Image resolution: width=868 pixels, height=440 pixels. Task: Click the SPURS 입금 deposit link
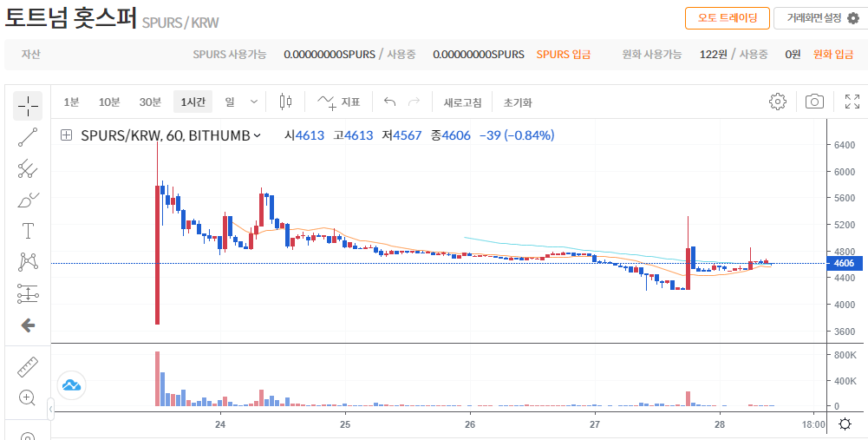click(564, 55)
